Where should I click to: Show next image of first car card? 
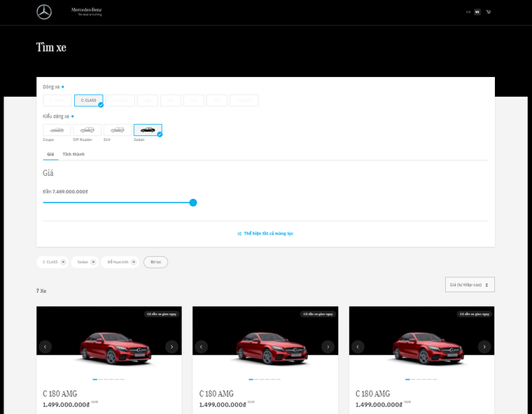pyautogui.click(x=171, y=346)
